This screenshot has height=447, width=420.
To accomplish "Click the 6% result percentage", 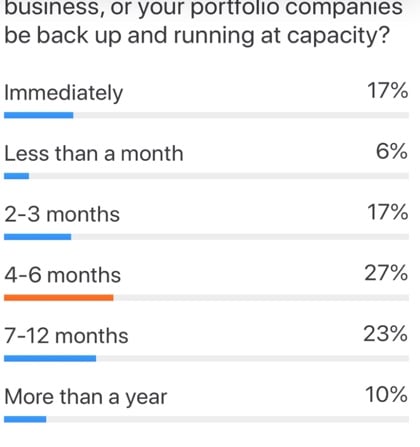I will click(392, 151).
